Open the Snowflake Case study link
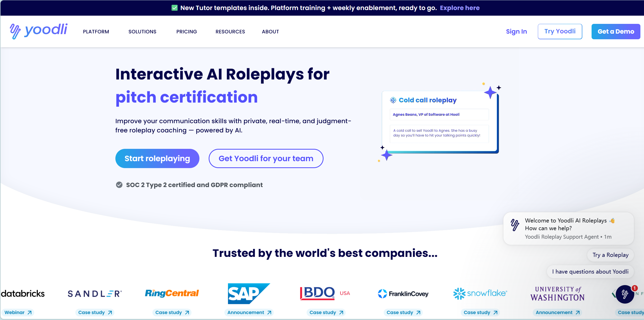This screenshot has width=644, height=320. click(480, 313)
